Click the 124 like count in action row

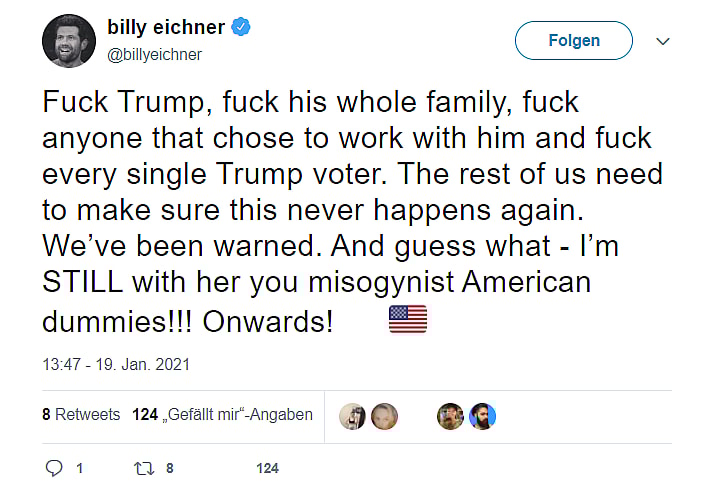coord(267,468)
